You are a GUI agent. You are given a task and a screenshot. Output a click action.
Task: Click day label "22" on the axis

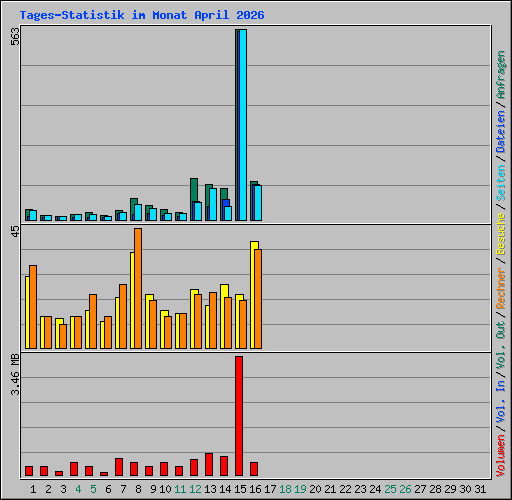(345, 489)
